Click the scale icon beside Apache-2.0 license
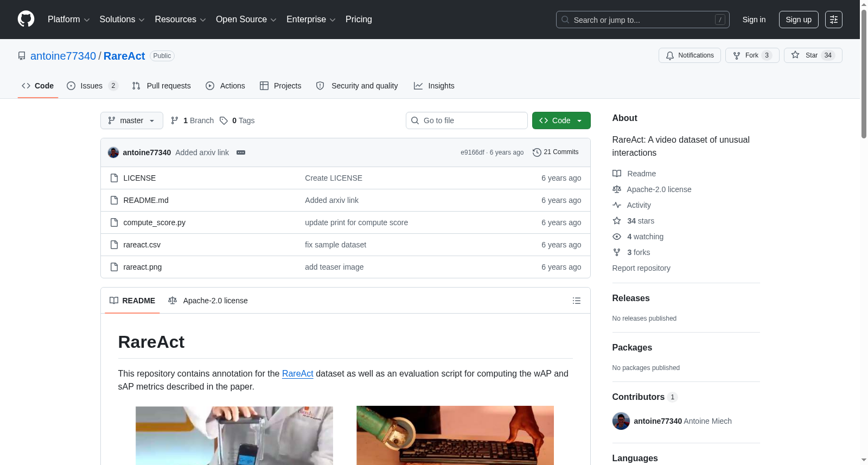Screen dimensions: 868x465 tap(617, 189)
